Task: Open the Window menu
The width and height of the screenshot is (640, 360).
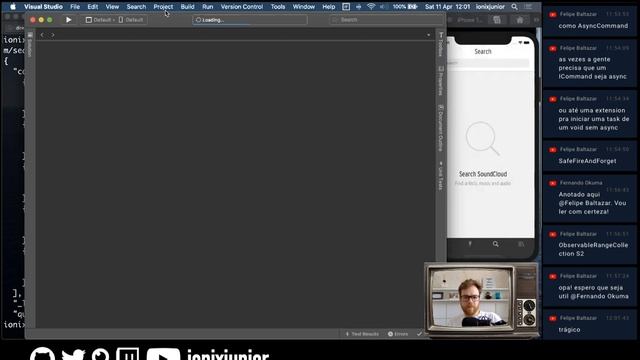Action: [x=304, y=7]
